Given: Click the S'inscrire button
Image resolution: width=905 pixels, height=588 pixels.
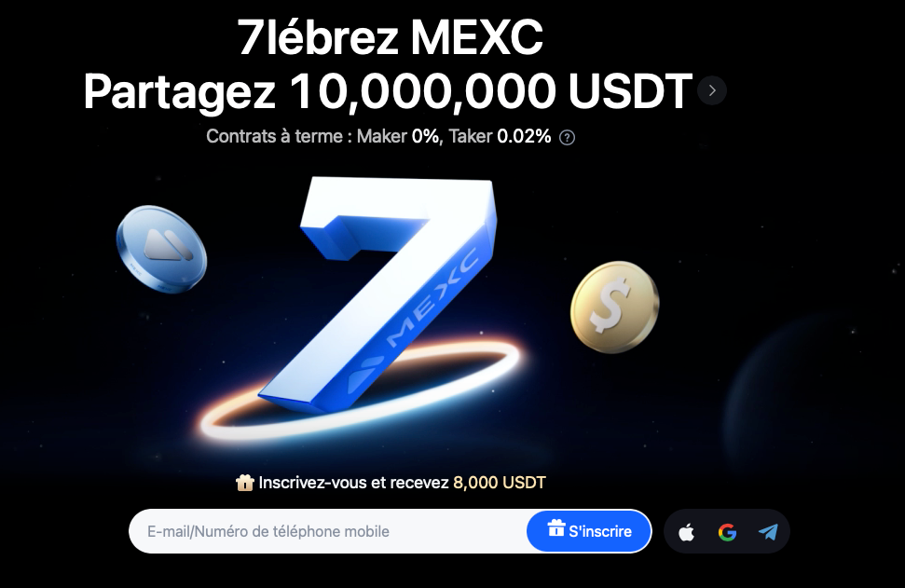Looking at the screenshot, I should pyautogui.click(x=589, y=531).
